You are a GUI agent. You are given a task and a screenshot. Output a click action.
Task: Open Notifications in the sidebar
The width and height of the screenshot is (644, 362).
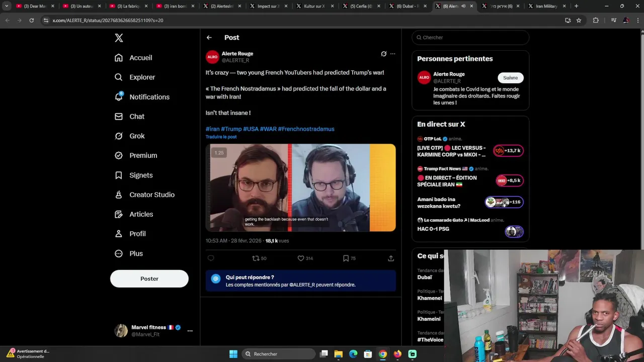(142, 97)
